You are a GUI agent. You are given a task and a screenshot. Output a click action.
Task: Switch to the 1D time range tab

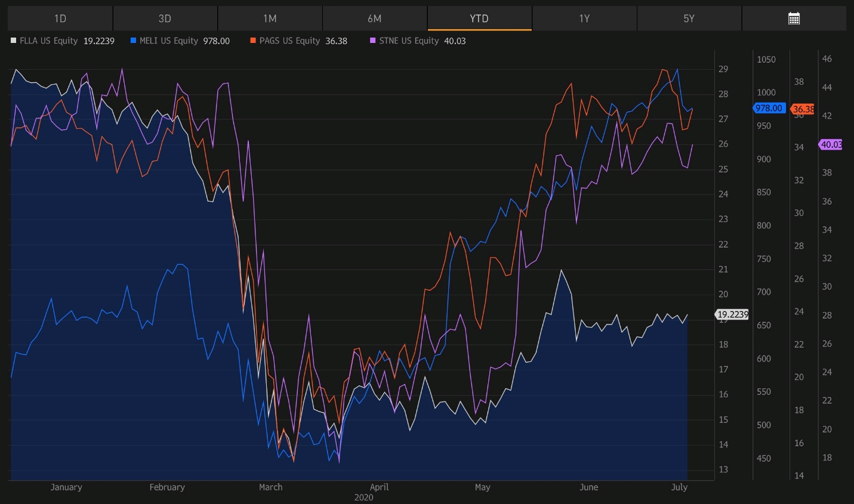click(60, 18)
